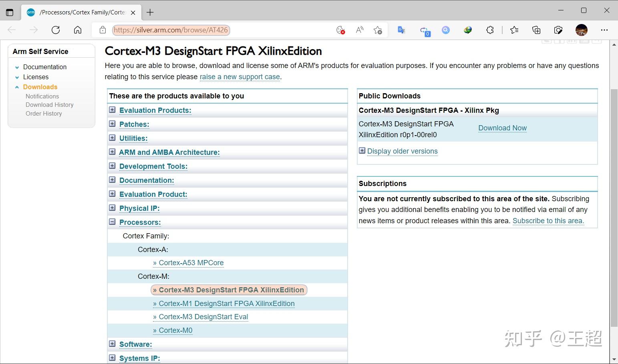Image resolution: width=618 pixels, height=364 pixels.
Task: Open settings and more ellipsis menu
Action: pyautogui.click(x=604, y=30)
